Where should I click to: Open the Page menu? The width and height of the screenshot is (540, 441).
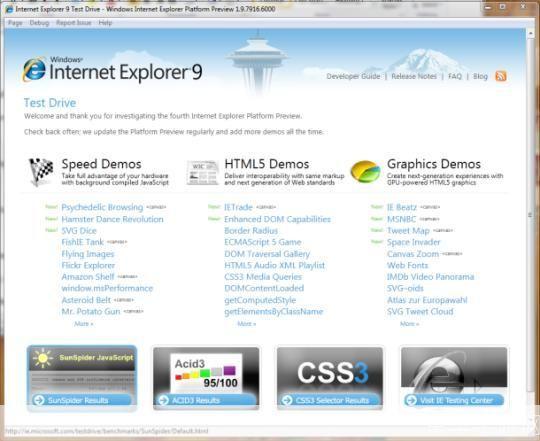click(x=15, y=23)
